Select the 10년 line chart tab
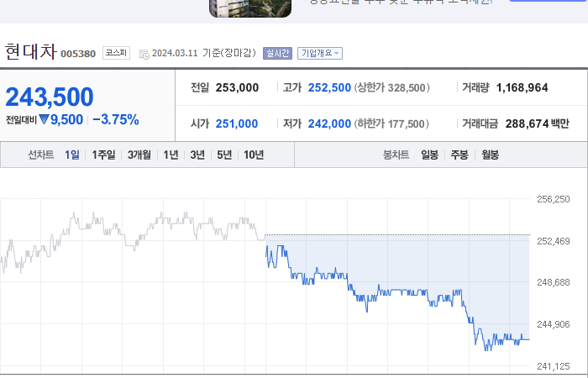The image size is (588, 378). pos(254,155)
